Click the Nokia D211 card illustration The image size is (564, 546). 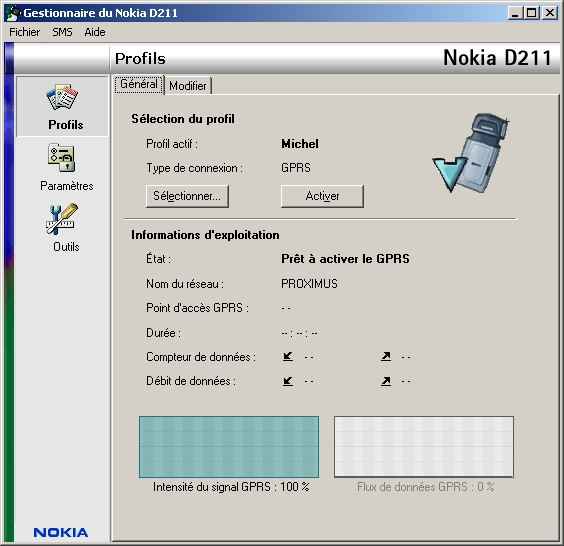(471, 153)
